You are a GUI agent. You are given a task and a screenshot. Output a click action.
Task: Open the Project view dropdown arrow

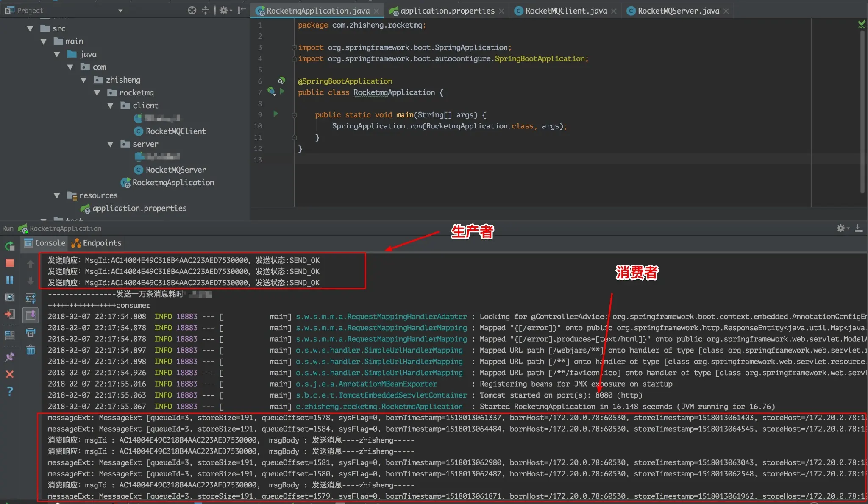[x=120, y=11]
